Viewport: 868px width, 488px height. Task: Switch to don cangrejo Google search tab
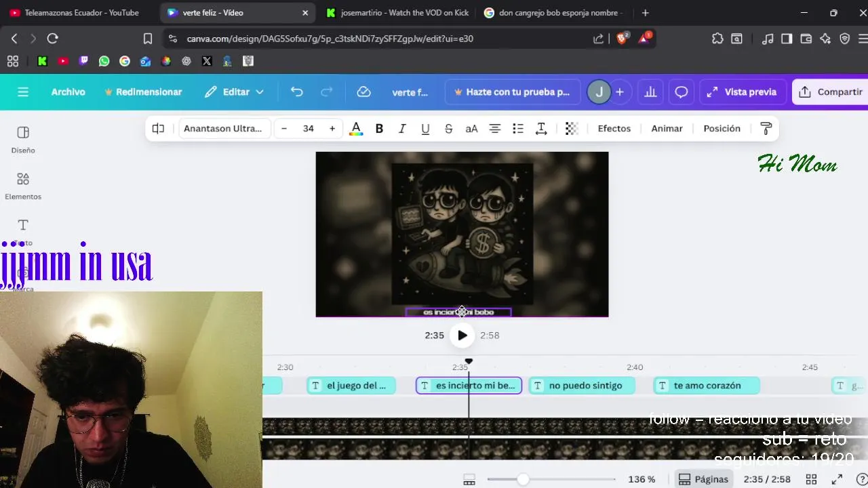click(554, 12)
